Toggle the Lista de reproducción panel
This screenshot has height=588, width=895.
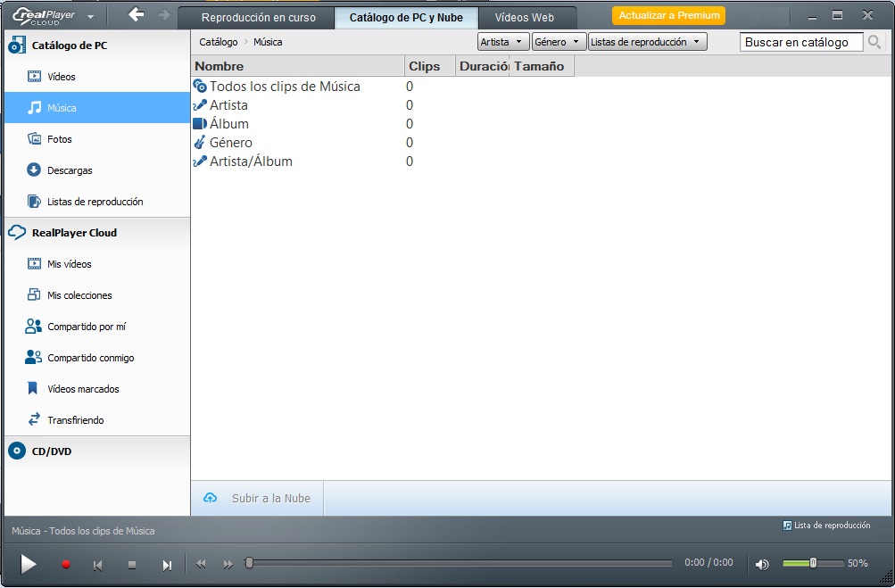(826, 526)
